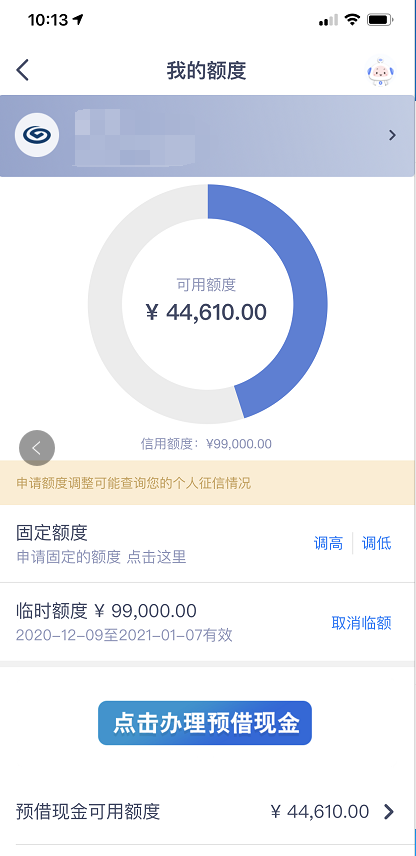Tap the gray floating back circle button
416x856 pixels.
(x=37, y=448)
